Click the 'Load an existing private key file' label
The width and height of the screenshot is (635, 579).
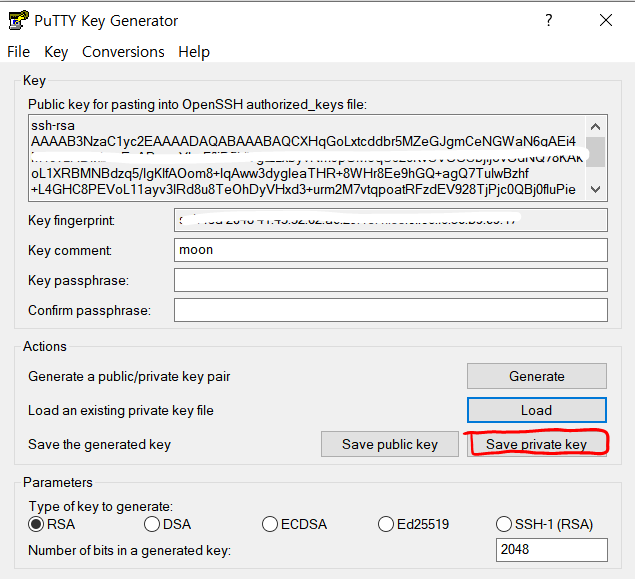pos(121,411)
